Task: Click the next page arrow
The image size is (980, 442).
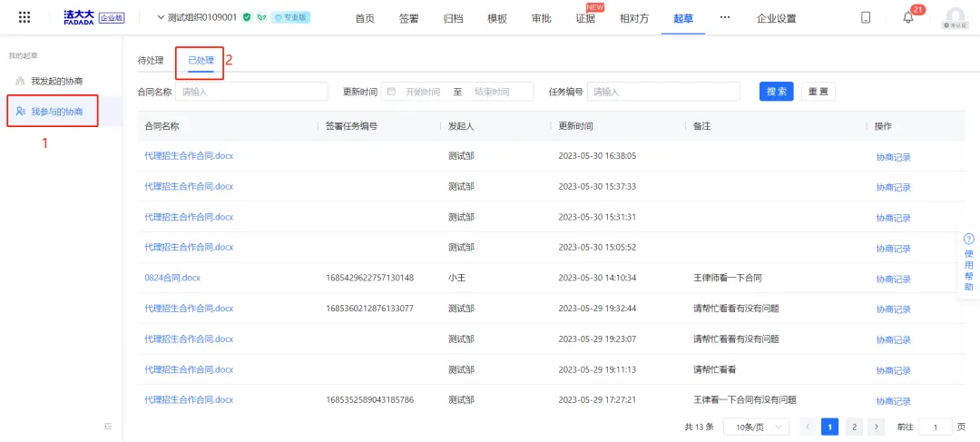Action: [x=876, y=427]
